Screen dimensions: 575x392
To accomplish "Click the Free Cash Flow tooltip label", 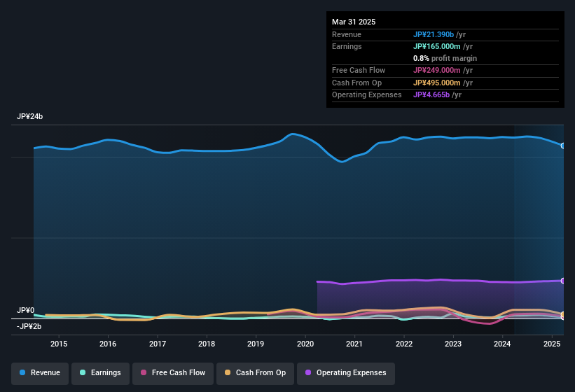I will tap(359, 70).
